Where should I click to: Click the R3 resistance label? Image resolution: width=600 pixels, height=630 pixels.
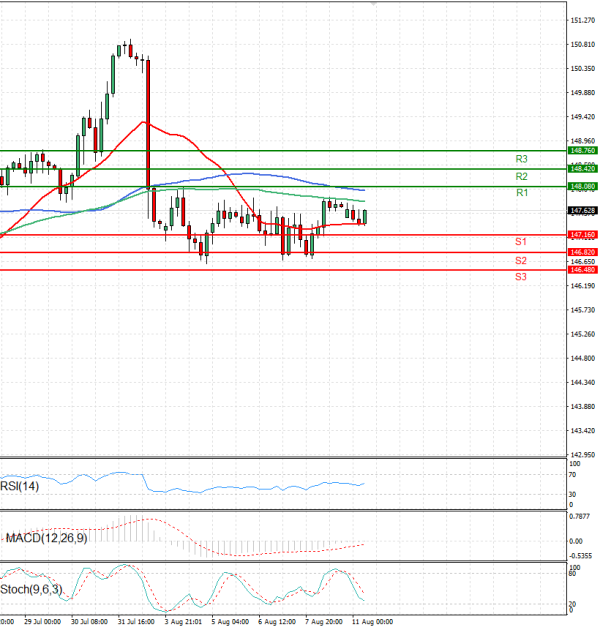pos(521,159)
